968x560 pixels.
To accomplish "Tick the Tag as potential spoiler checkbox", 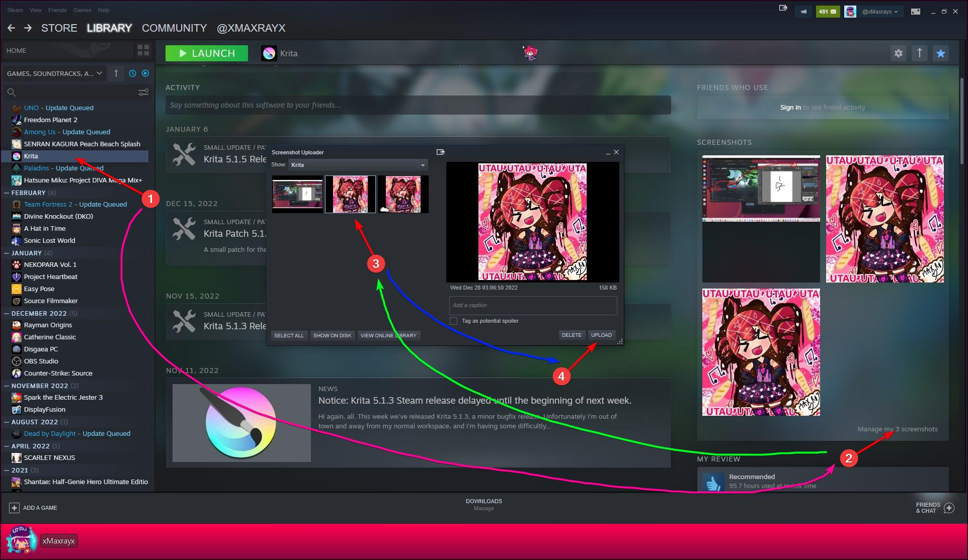I will [x=454, y=321].
